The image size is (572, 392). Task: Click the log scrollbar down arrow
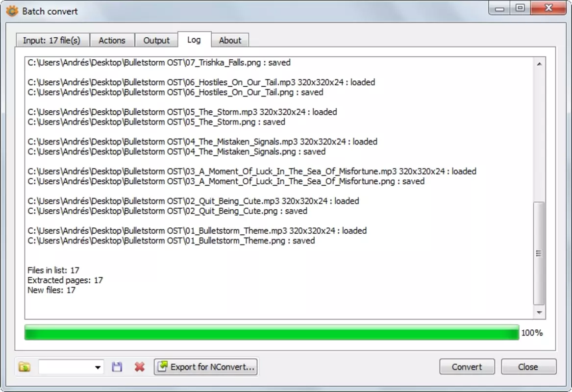[539, 313]
